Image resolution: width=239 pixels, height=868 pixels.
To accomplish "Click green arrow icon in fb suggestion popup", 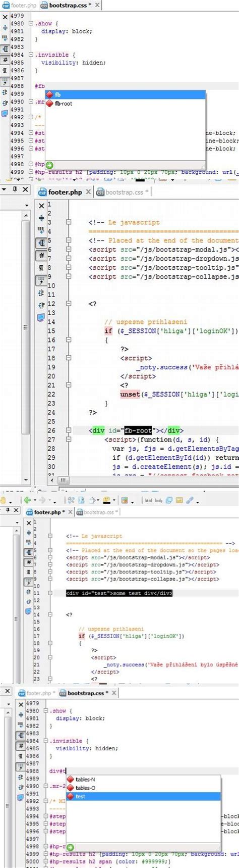I will (49, 165).
